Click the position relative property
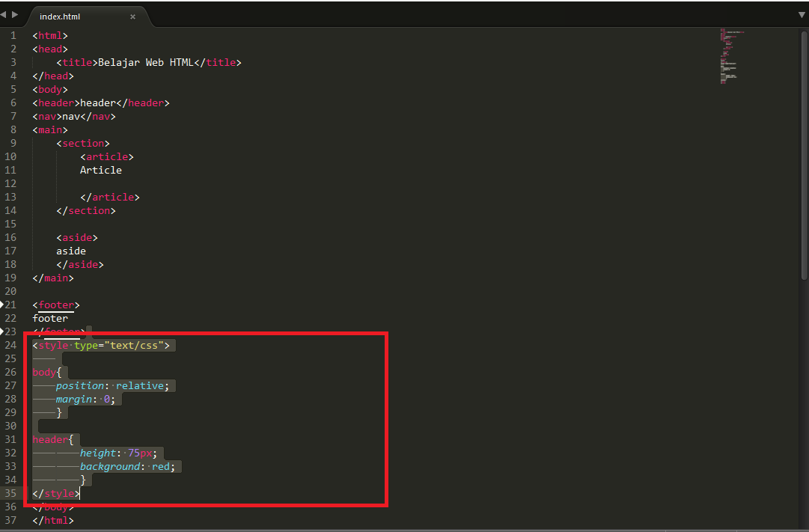 click(112, 385)
